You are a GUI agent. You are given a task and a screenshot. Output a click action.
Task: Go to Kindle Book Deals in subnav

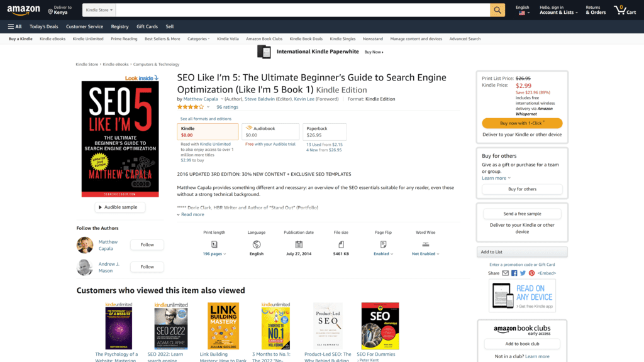tap(306, 39)
